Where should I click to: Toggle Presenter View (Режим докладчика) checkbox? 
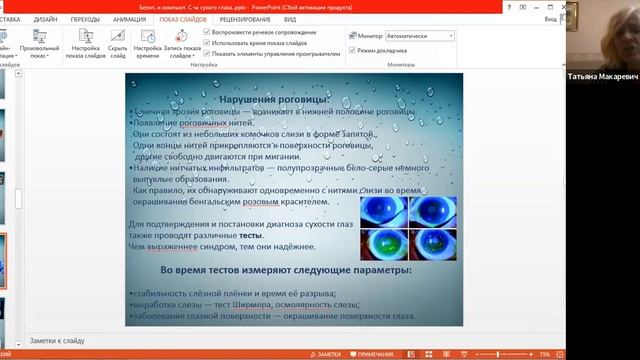pyautogui.click(x=353, y=50)
